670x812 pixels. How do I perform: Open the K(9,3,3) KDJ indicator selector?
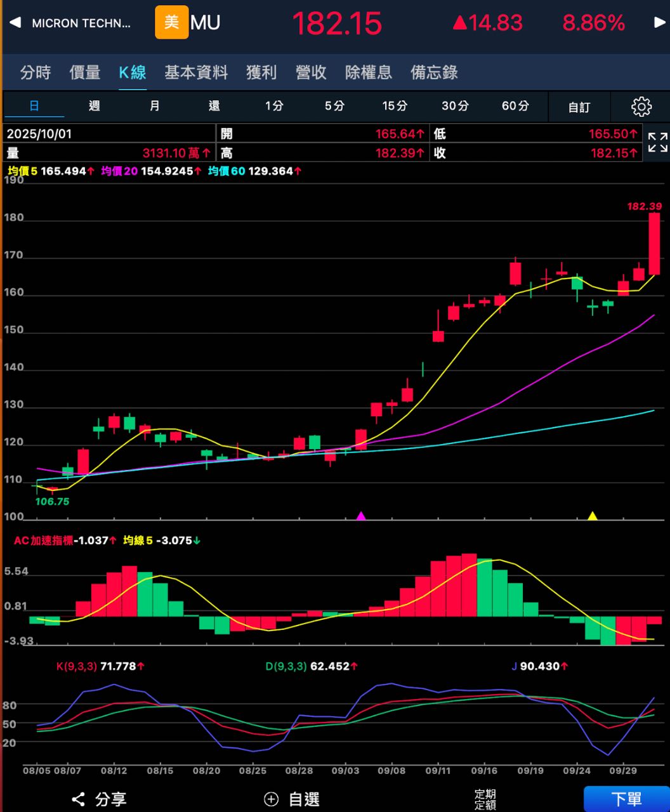pos(76,666)
